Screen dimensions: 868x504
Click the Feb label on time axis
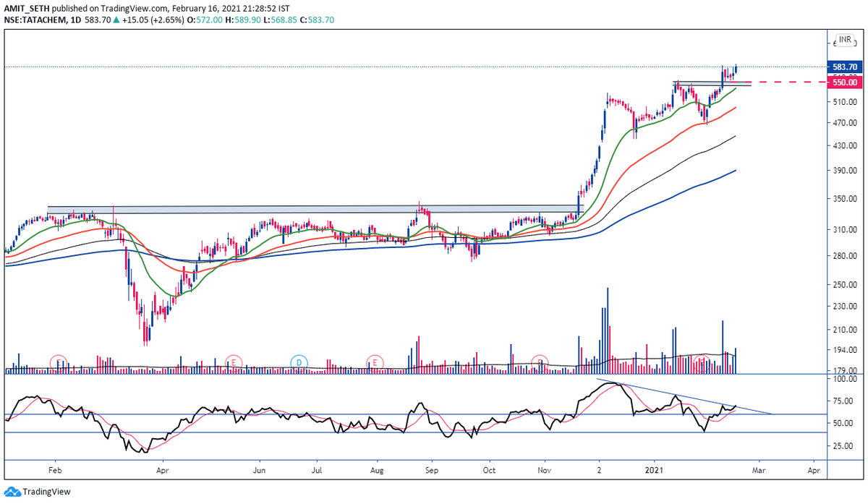coord(55,470)
